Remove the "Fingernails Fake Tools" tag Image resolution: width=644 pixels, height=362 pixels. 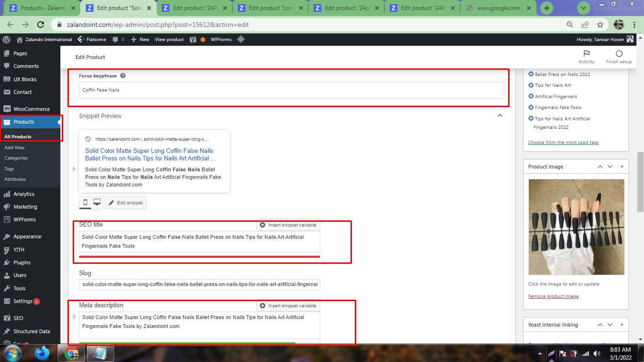531,107
